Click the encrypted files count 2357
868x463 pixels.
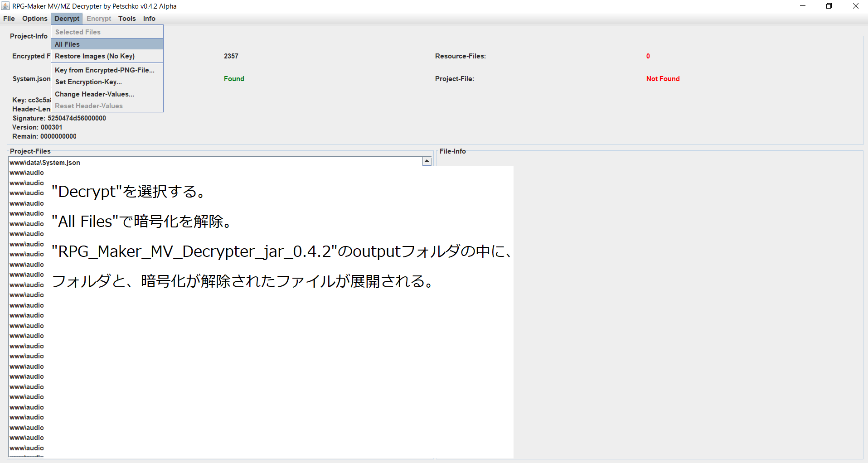pyautogui.click(x=231, y=56)
